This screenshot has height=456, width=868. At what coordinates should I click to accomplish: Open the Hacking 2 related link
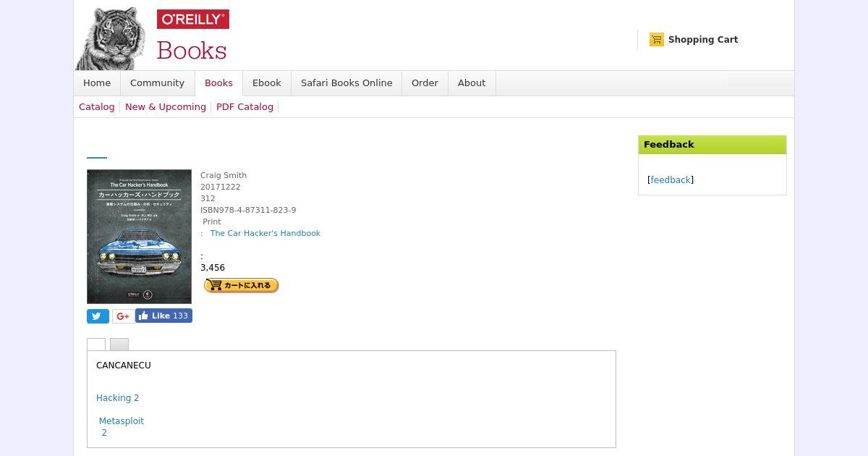[118, 398]
